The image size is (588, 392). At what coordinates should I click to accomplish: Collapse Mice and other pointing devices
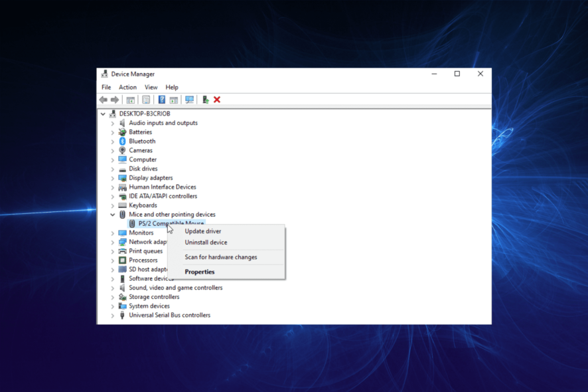click(113, 215)
